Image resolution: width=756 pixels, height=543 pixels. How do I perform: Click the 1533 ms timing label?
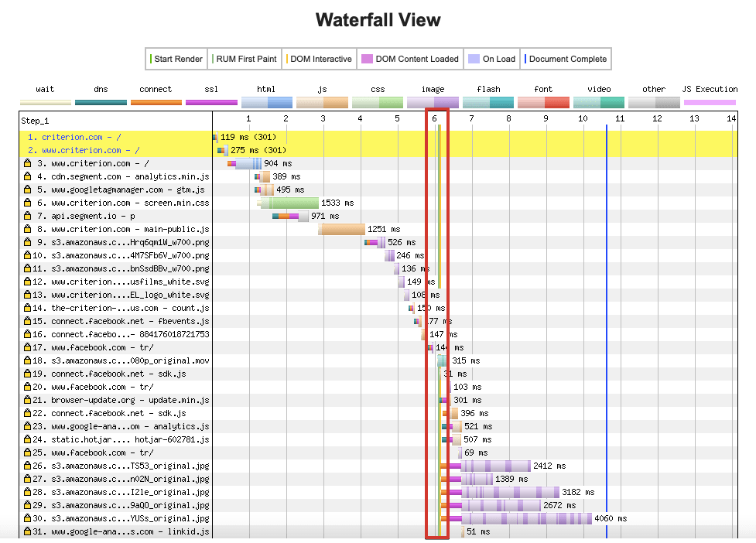coord(337,203)
